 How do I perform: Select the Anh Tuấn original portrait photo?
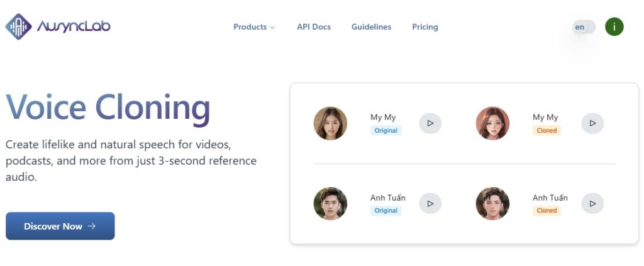point(330,203)
